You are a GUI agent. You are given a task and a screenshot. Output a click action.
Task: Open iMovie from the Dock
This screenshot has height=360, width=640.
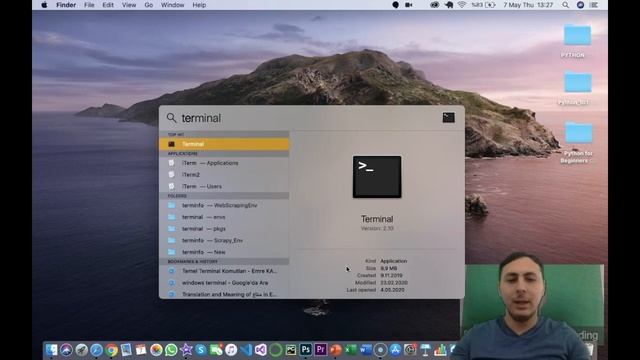pos(186,350)
